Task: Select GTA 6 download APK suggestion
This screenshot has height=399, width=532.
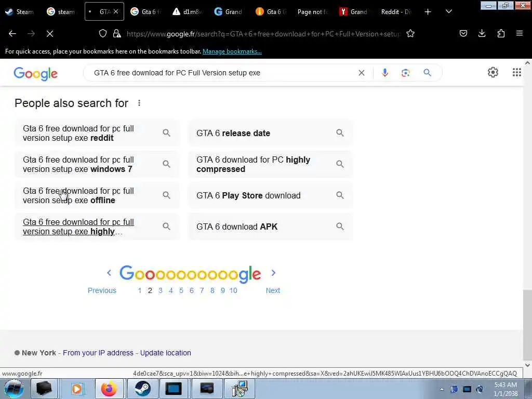Action: [x=270, y=227]
